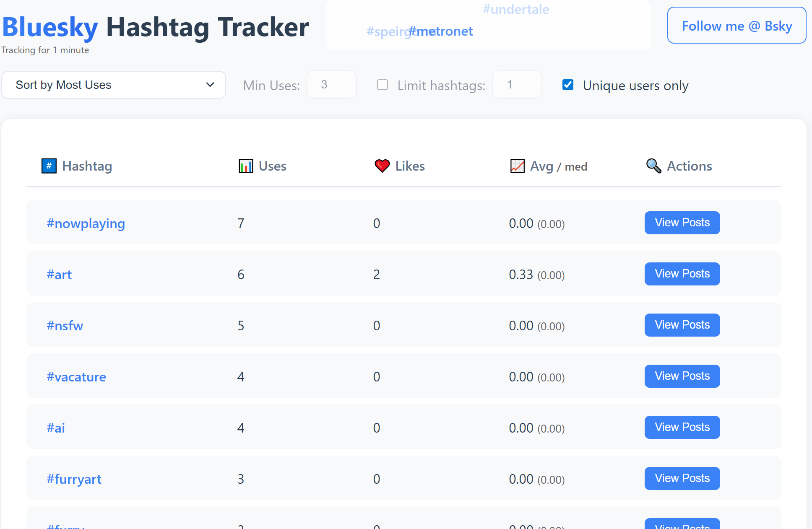Open the #art hashtag link
Screen dimensions: 812x529
tap(59, 275)
